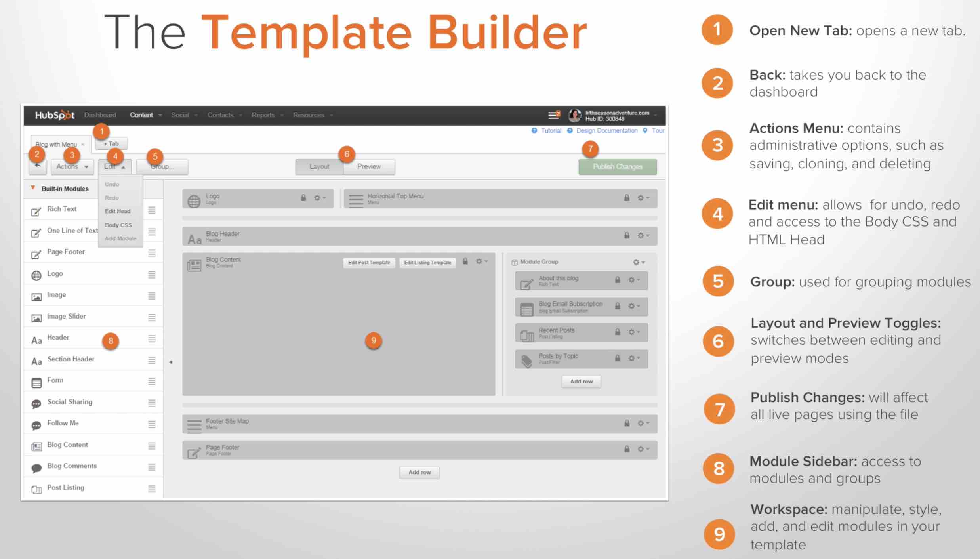The image size is (980, 559).
Task: Select the Content menu item
Action: pos(143,114)
